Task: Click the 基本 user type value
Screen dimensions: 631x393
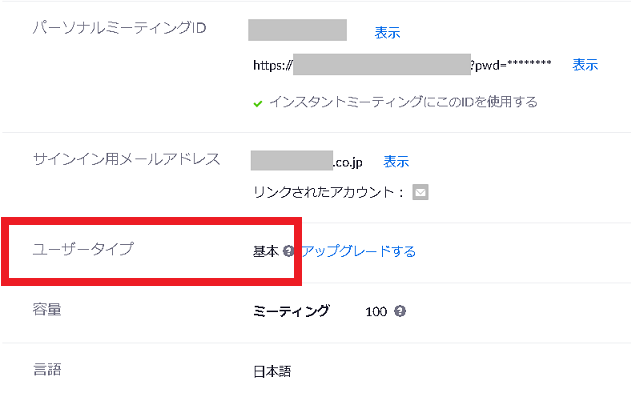Action: [266, 252]
